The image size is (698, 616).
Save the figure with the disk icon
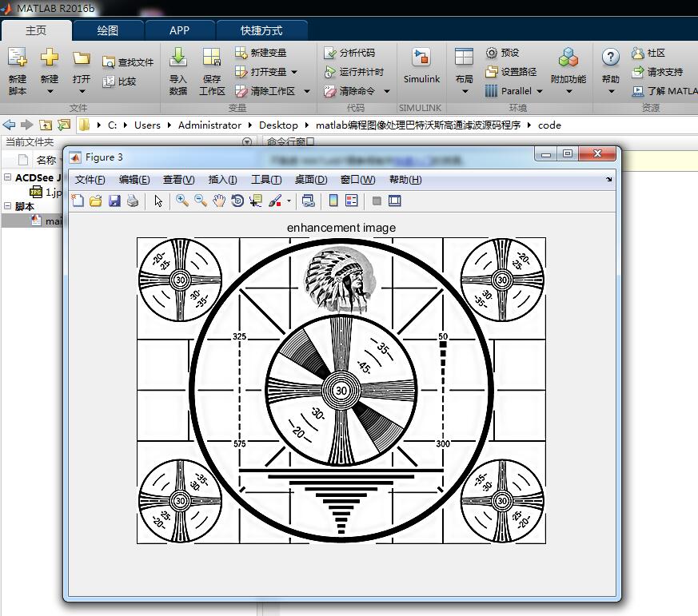point(114,201)
